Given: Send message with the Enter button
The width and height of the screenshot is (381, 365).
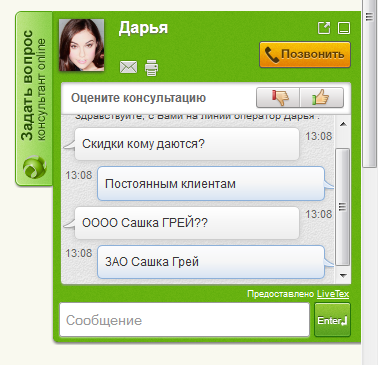Looking at the screenshot, I should coord(332,320).
